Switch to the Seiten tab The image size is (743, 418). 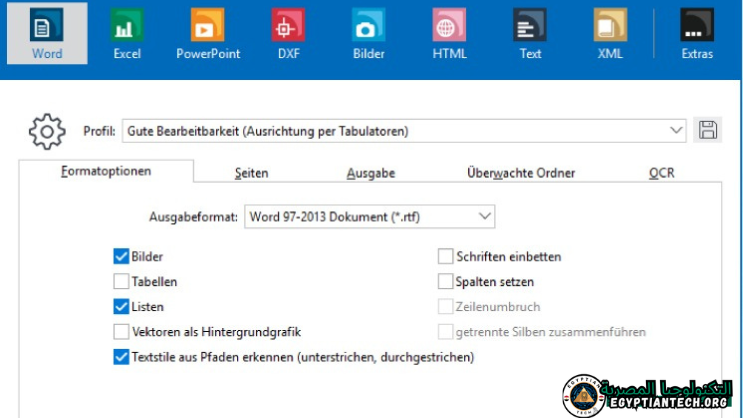(251, 173)
